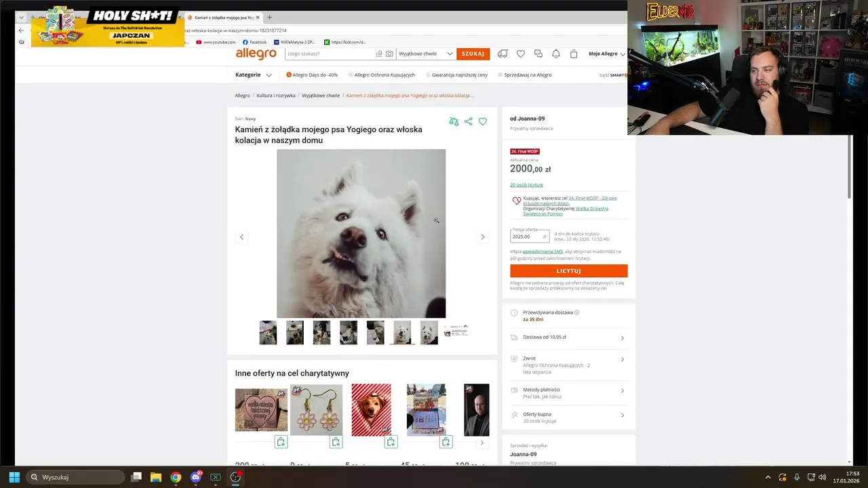Click the delivery truck icon in header
The height and width of the screenshot is (488, 868).
tap(502, 54)
